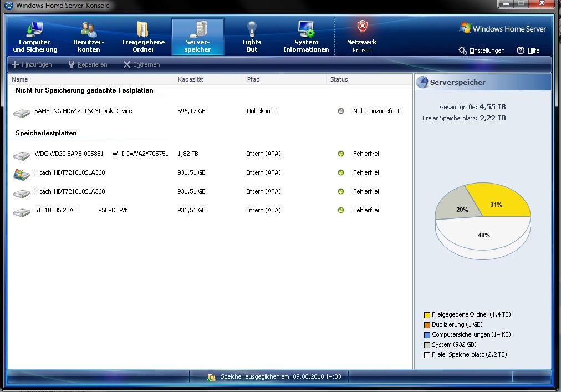Minimize the Windows Home Server-Konsole window
561x392 pixels.
pos(506,3)
